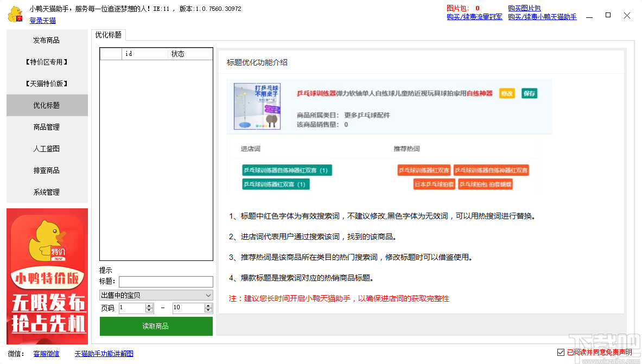Switch to the 优化标题 tab
This screenshot has width=642, height=364.
[x=109, y=35]
